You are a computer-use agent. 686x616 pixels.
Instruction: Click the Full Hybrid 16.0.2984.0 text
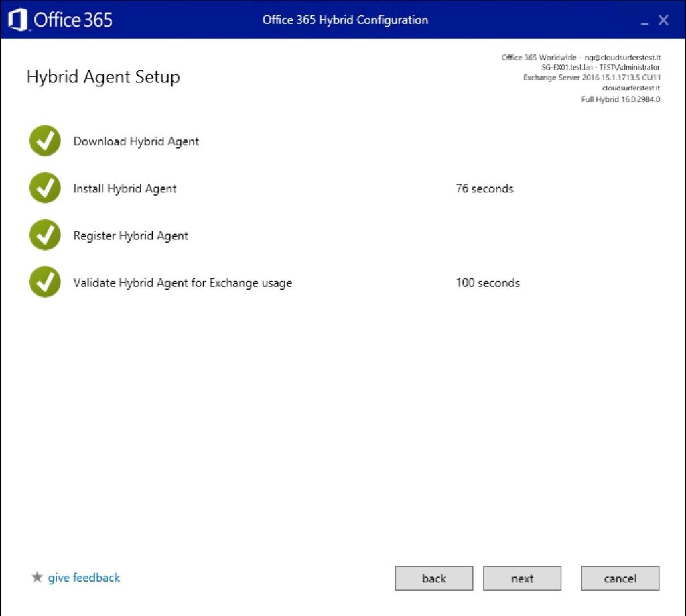click(x=620, y=99)
